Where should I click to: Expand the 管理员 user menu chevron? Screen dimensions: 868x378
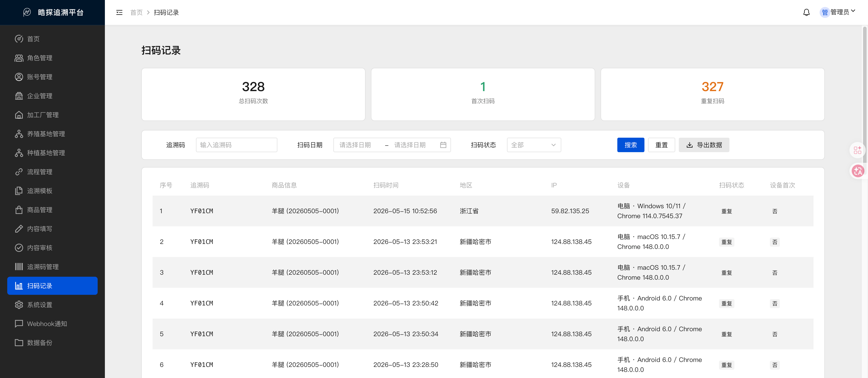(x=853, y=11)
